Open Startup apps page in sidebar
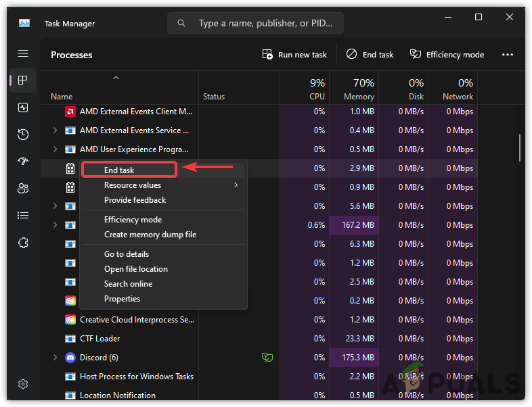 click(x=23, y=162)
